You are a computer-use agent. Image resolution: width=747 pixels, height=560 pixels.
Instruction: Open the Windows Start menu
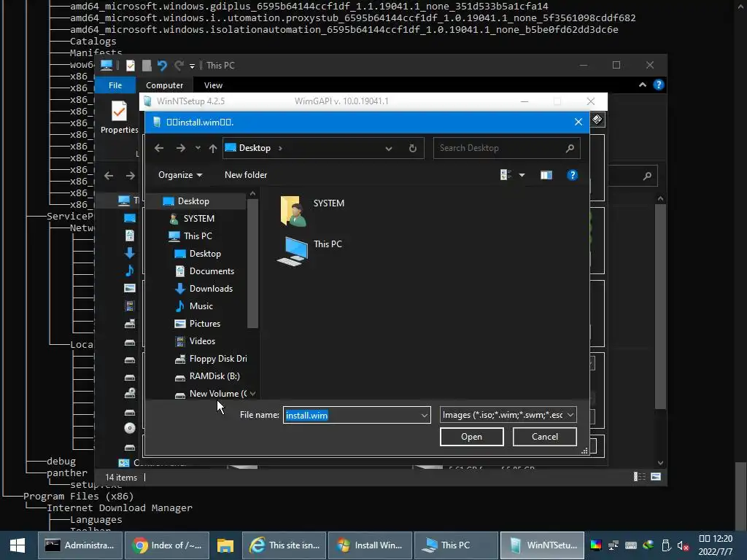18,545
